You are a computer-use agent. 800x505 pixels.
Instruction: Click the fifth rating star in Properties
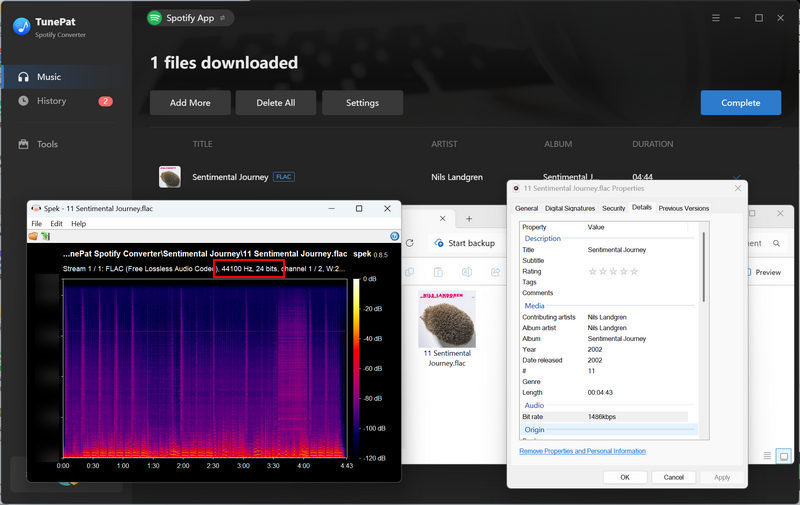(x=634, y=271)
